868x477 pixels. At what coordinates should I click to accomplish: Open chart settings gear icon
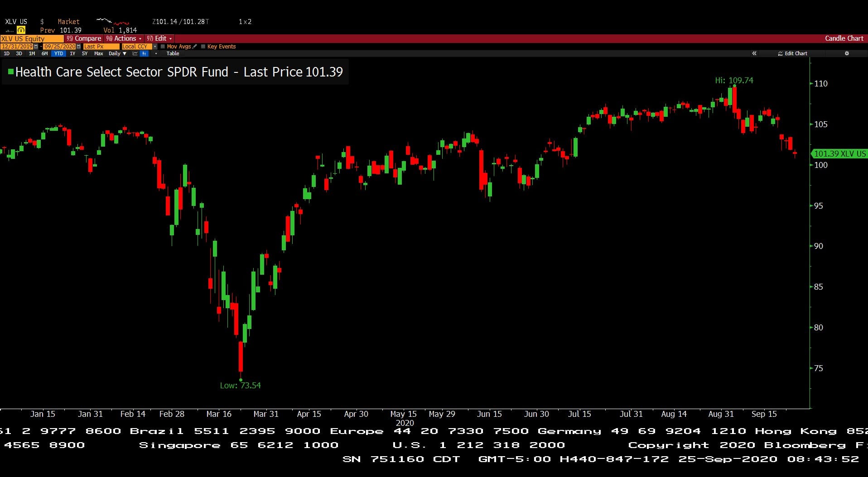pos(847,53)
